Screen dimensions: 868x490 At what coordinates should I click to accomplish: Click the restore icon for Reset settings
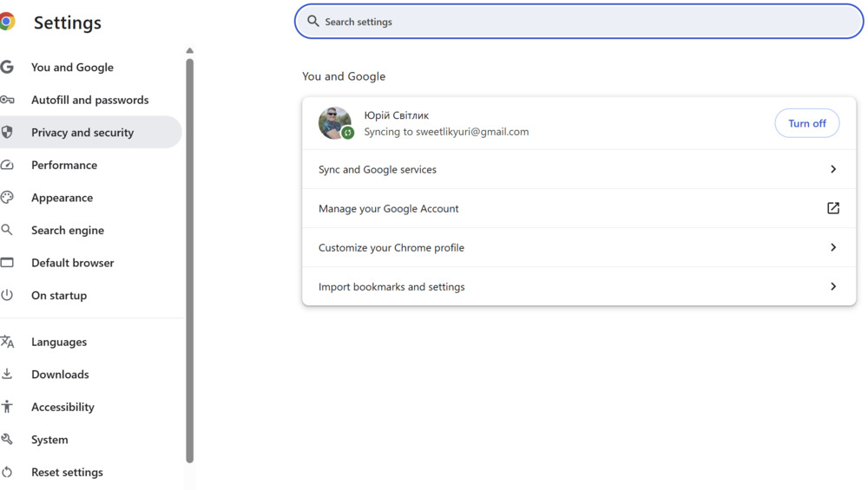click(7, 472)
